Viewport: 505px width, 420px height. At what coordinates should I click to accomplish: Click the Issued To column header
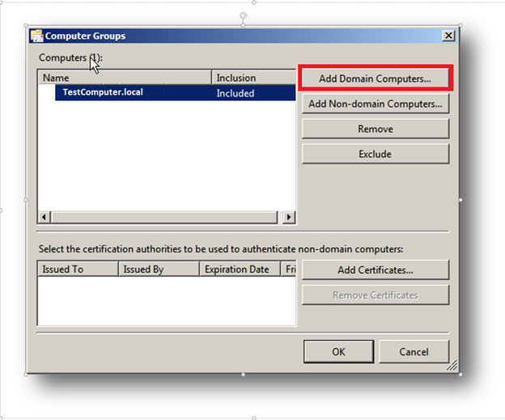click(79, 269)
